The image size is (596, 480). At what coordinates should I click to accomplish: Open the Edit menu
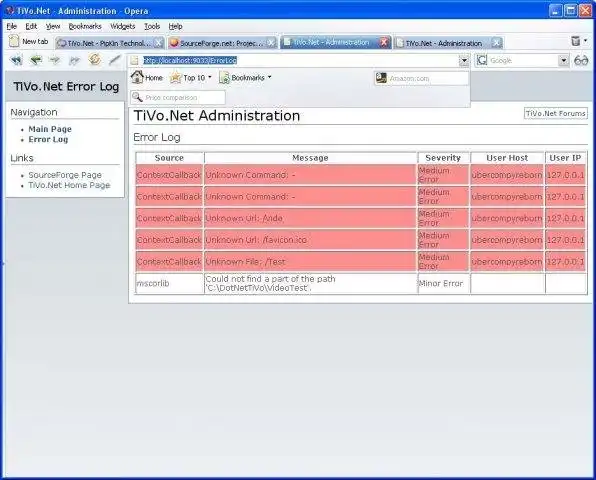pyautogui.click(x=31, y=26)
